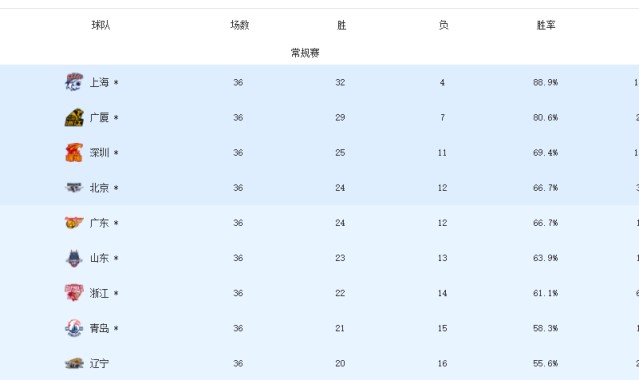Viewport: 639px width, 380px height.
Task: Click the 胜 column header
Action: [342, 25]
